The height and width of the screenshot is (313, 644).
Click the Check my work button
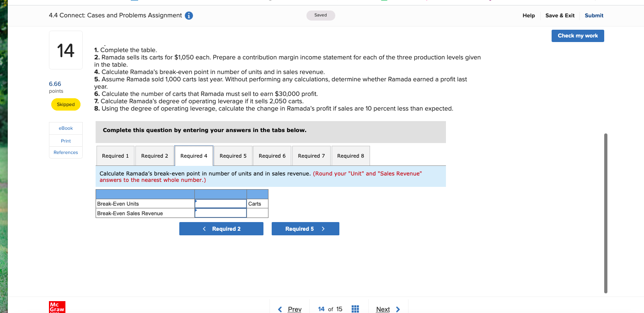tap(578, 36)
